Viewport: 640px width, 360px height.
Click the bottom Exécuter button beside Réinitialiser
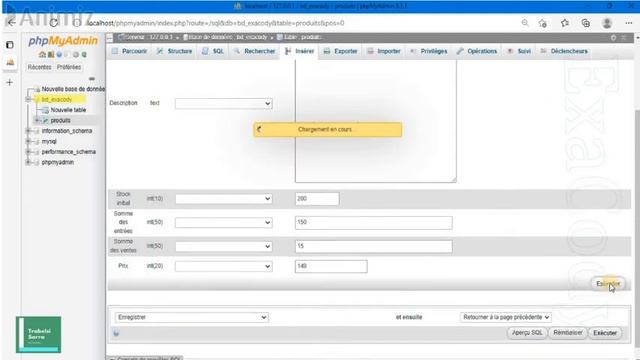click(x=605, y=333)
